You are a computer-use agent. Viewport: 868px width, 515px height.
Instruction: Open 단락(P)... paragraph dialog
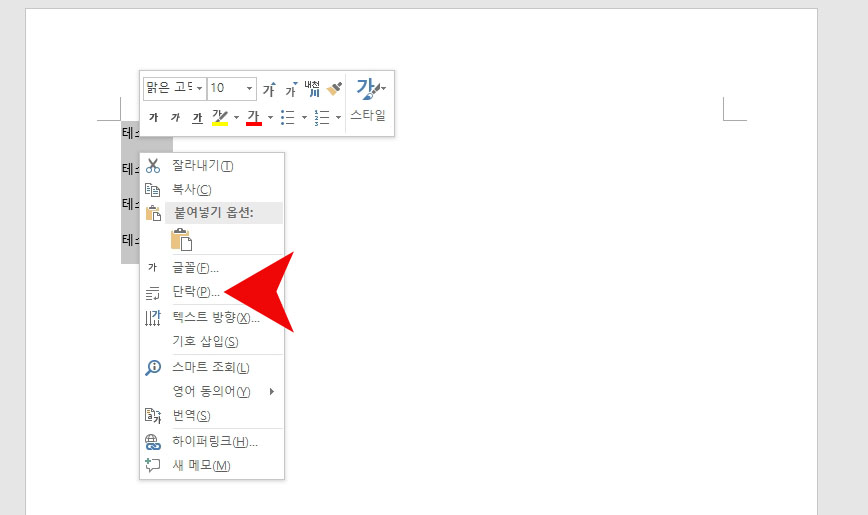(x=212, y=292)
